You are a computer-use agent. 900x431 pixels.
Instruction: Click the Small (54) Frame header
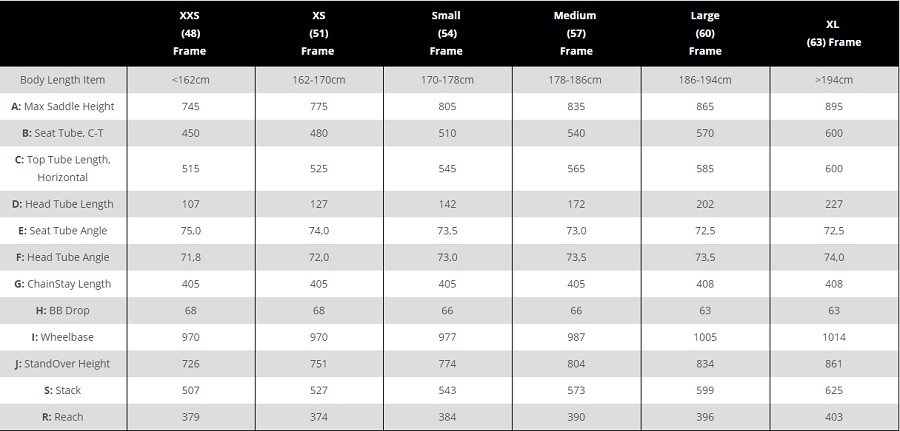(x=446, y=33)
